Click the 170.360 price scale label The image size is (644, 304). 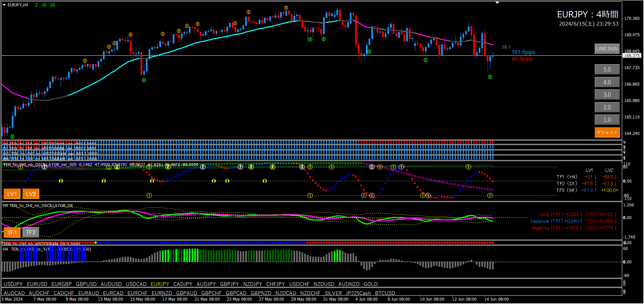[632, 18]
